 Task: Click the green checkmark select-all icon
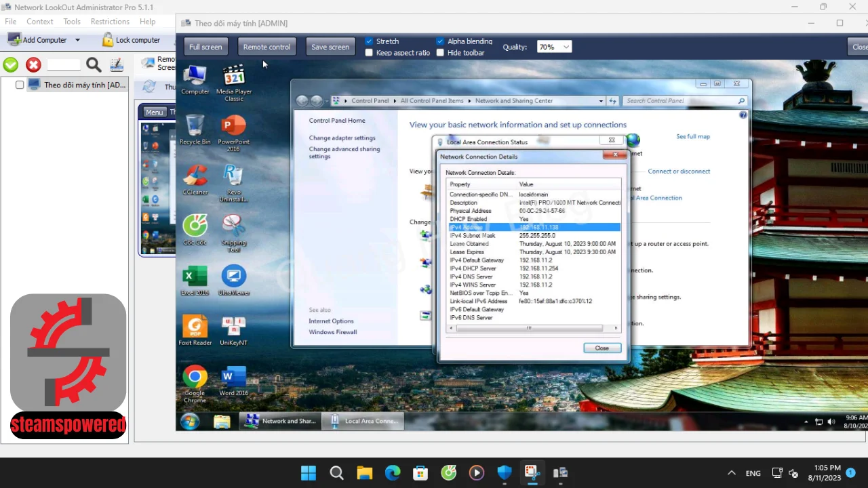click(x=11, y=65)
